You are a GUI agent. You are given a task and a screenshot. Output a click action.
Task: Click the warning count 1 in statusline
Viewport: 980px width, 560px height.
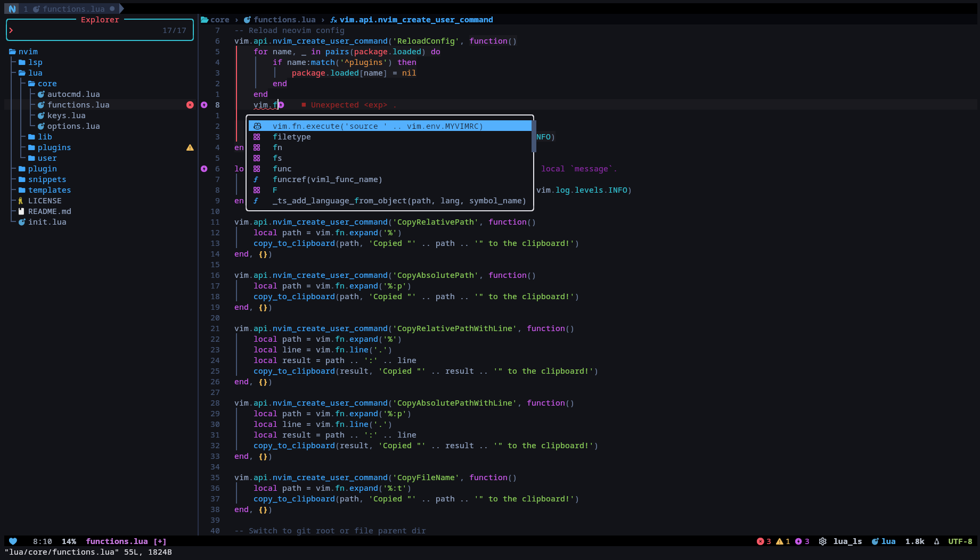(x=783, y=541)
